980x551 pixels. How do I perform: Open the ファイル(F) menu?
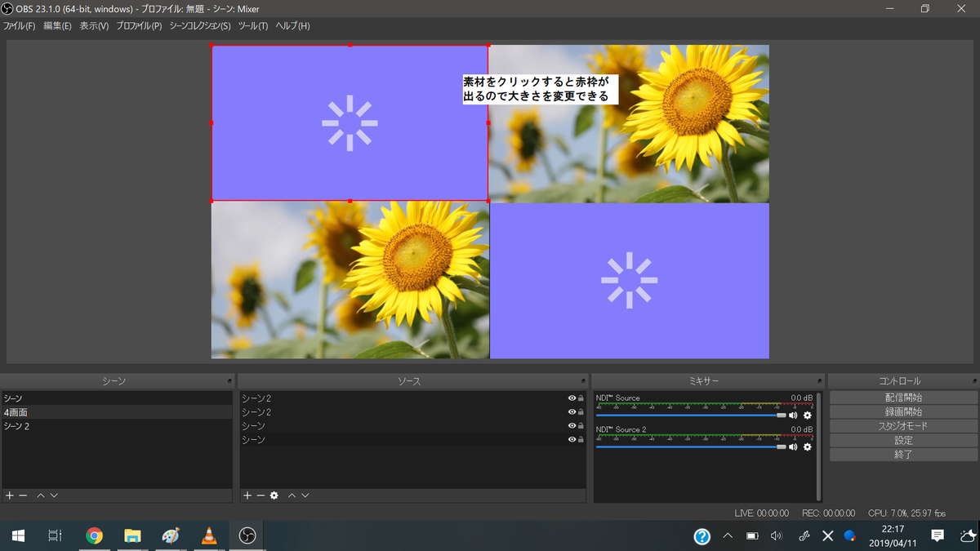[x=20, y=26]
